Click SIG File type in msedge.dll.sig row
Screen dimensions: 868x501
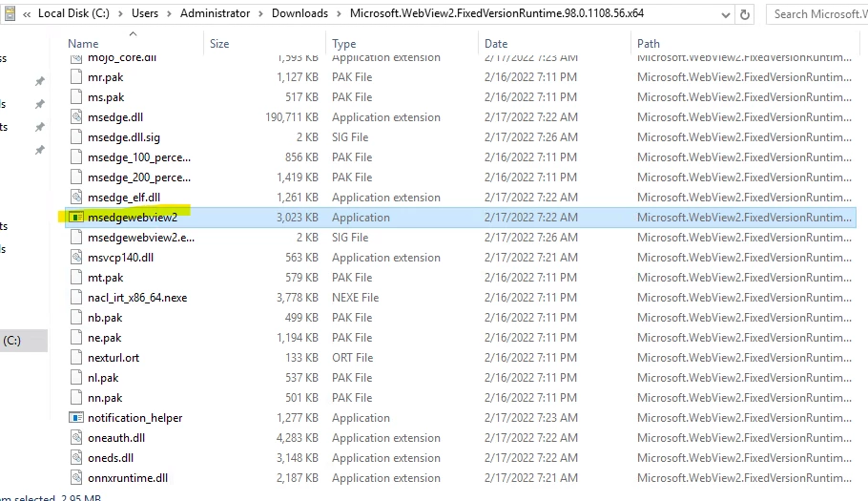click(x=350, y=136)
